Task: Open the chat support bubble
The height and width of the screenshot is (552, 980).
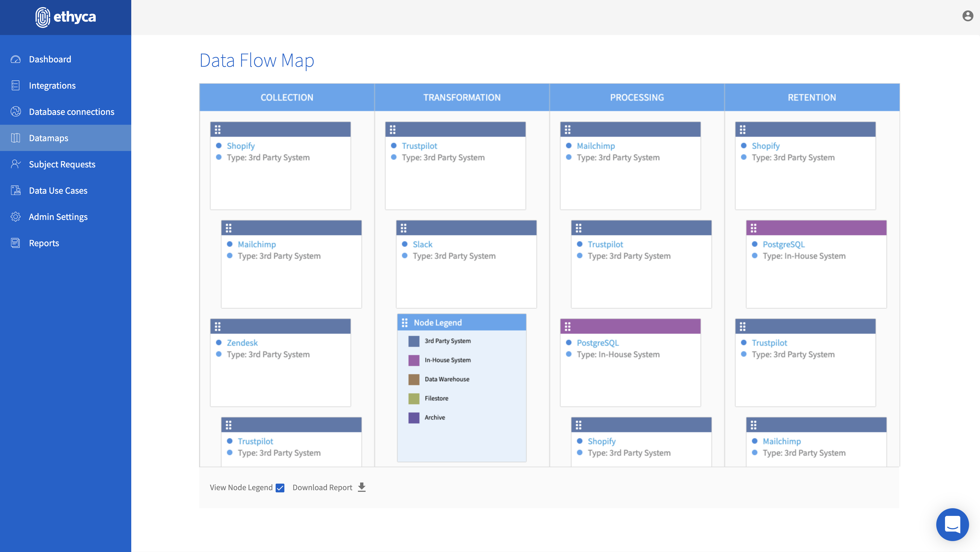Action: (952, 525)
